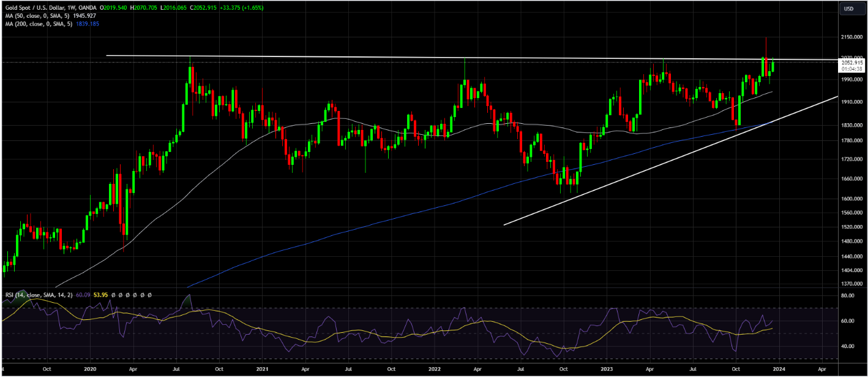
Task: Click the 2150.000 price axis label
Action: click(x=852, y=37)
